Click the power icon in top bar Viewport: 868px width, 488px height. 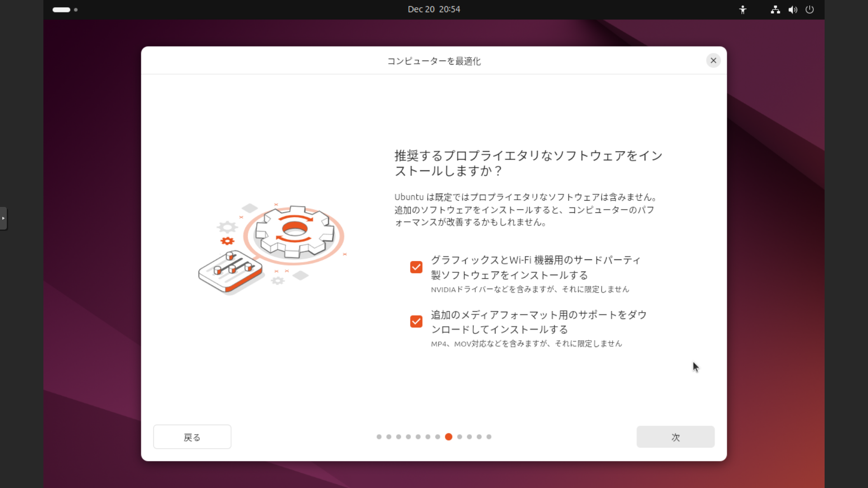[x=810, y=9]
